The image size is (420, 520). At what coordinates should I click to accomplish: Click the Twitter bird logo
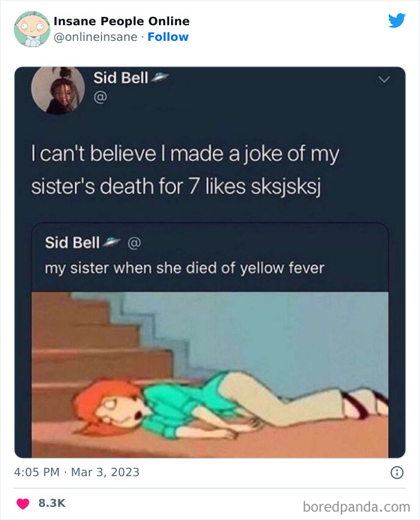[x=397, y=20]
